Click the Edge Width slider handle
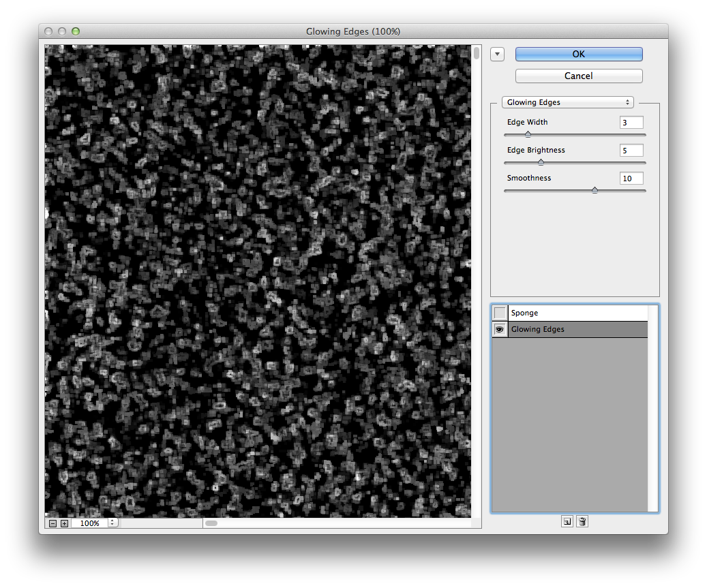 coord(528,134)
